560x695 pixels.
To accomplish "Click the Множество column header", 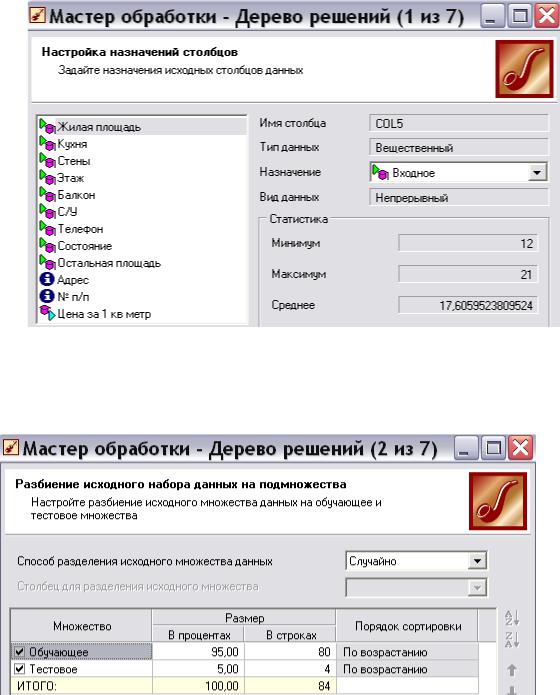I will click(x=82, y=625).
